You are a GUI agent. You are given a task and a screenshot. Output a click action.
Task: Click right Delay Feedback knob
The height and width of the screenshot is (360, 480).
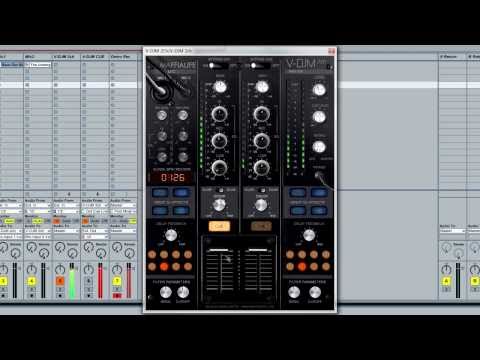[309, 235]
